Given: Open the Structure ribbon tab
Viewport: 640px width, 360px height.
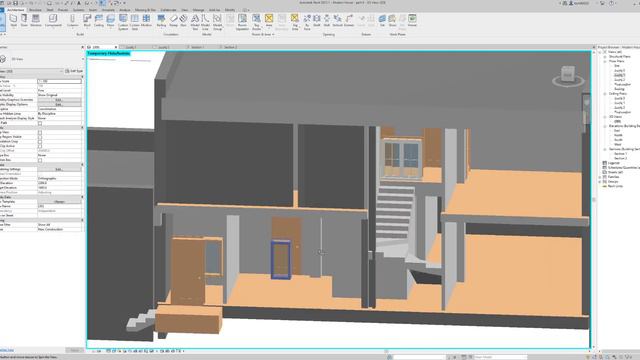Looking at the screenshot, I should coord(35,10).
